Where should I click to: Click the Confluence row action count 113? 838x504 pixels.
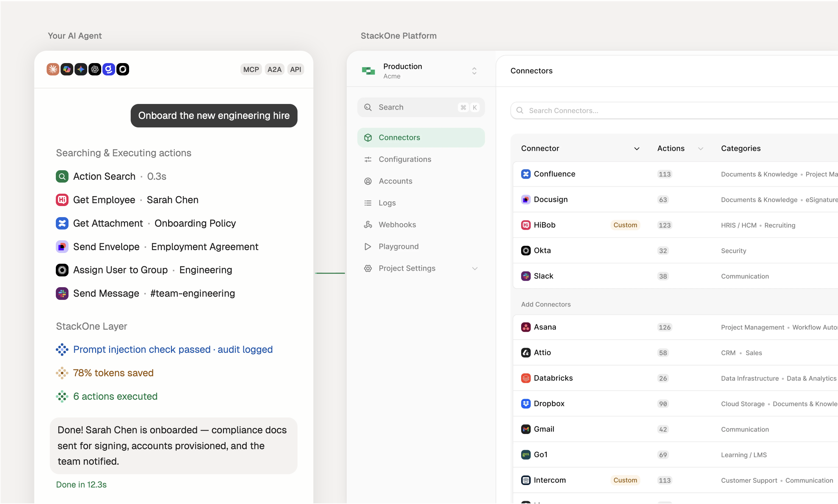click(665, 174)
